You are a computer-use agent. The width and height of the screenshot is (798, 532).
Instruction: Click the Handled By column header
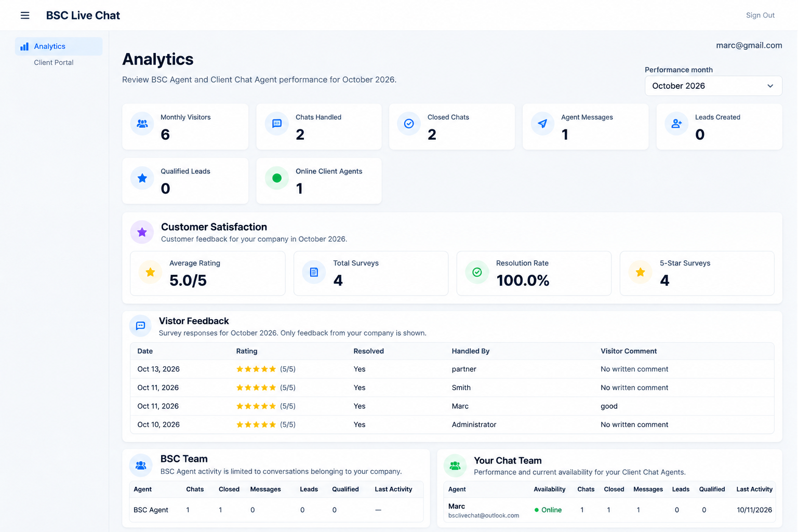tap(471, 352)
